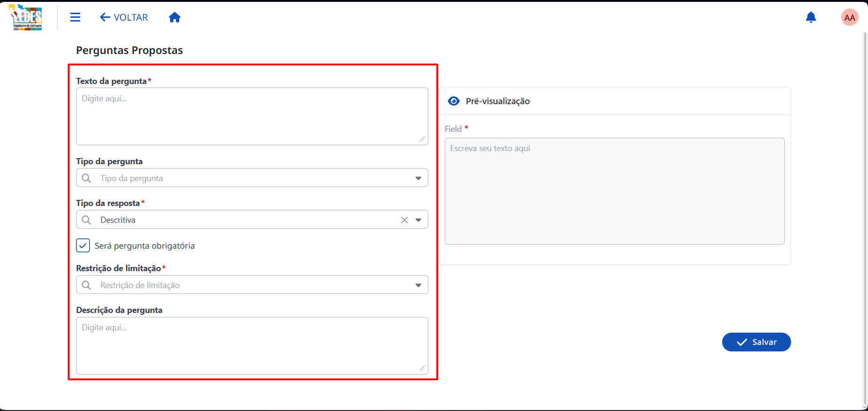Image resolution: width=868 pixels, height=411 pixels.
Task: Click the VOLTAR back link
Action: point(124,17)
